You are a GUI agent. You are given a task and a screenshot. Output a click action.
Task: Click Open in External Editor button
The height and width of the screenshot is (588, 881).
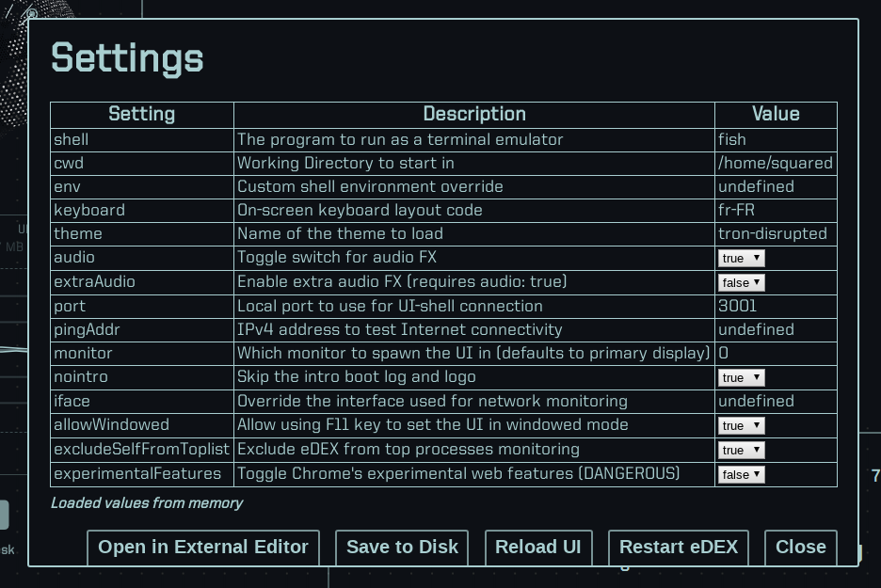tap(203, 547)
